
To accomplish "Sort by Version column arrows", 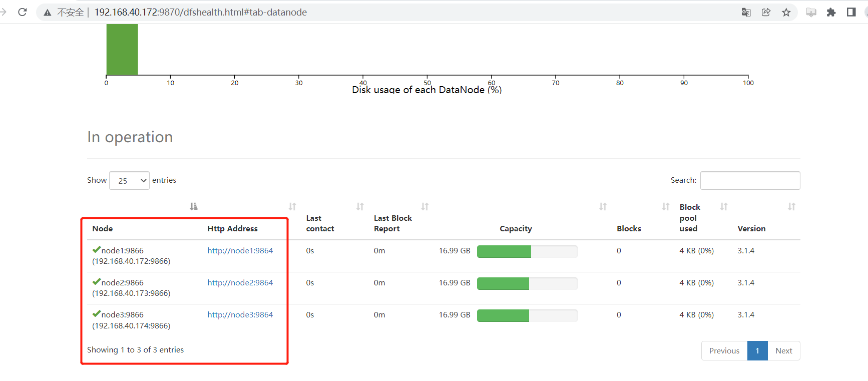I will coord(791,206).
